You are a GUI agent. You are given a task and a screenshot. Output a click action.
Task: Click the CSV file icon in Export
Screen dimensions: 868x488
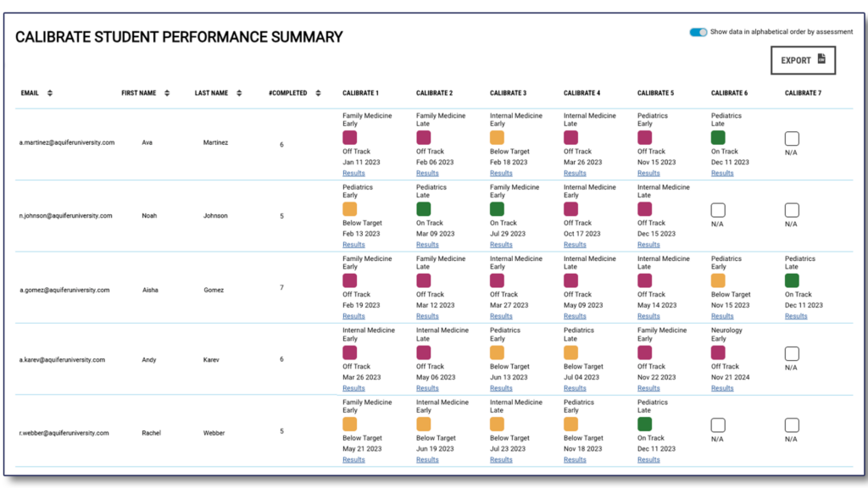(x=821, y=60)
